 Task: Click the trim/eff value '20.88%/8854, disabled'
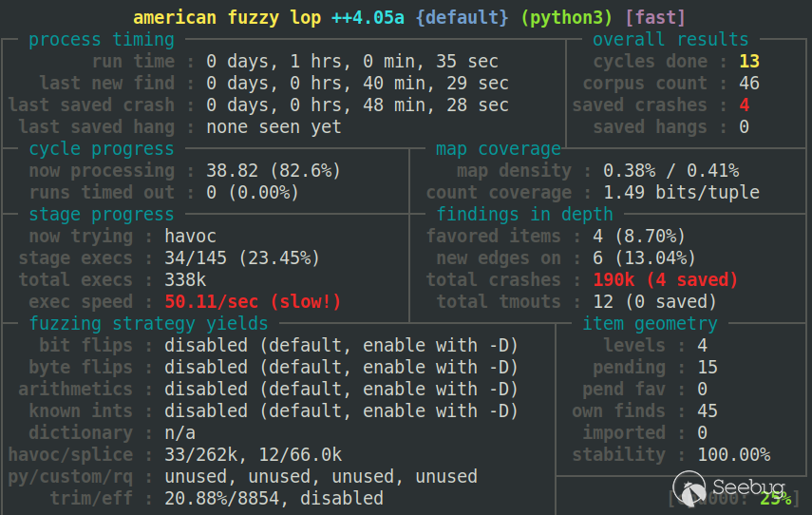point(274,498)
